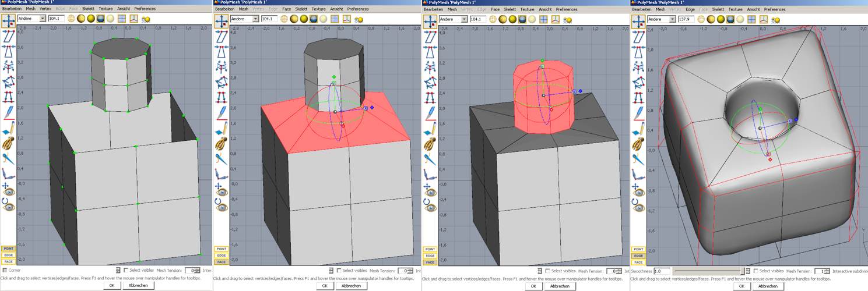Toggle the grid icon in the point-mode window
868x291 pixels.
122,19
